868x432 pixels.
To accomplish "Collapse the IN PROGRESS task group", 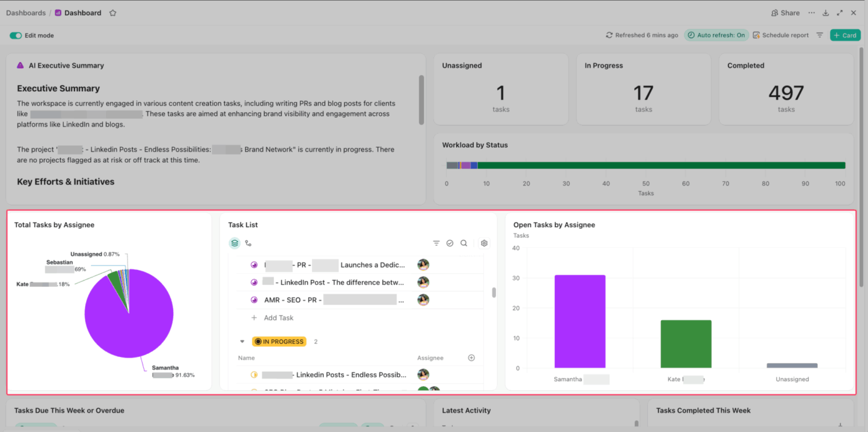I will click(242, 341).
